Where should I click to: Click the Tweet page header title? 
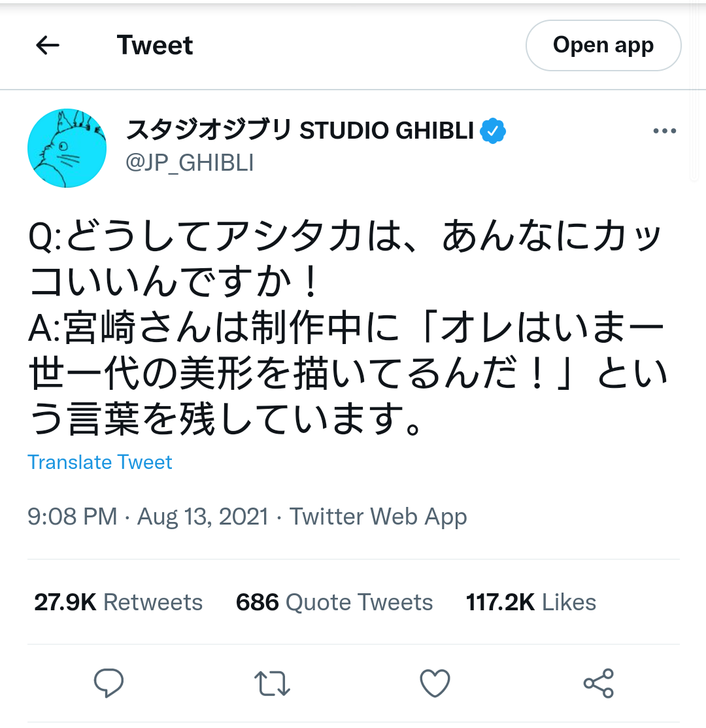point(155,45)
